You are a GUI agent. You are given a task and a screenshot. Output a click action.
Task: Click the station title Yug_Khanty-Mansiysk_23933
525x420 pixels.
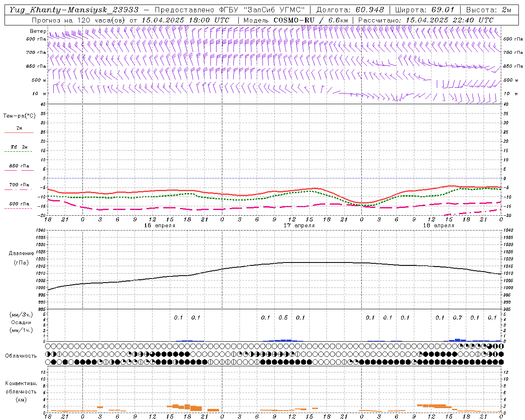tap(74, 10)
